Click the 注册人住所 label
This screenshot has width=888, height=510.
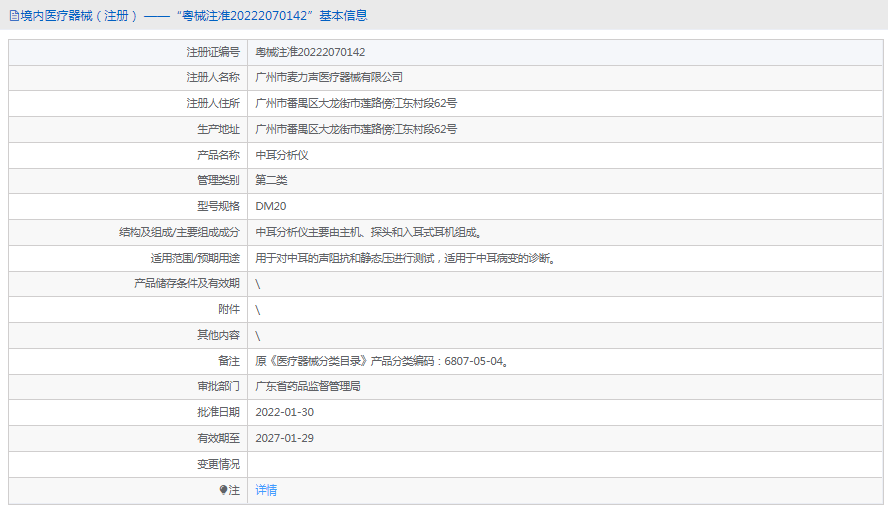[x=213, y=104]
